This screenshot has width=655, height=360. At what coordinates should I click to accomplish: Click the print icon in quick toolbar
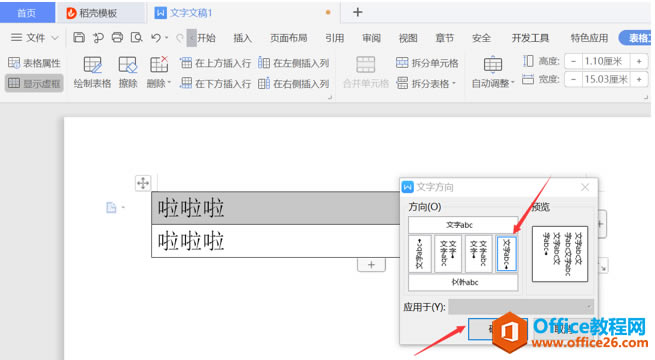click(x=117, y=38)
